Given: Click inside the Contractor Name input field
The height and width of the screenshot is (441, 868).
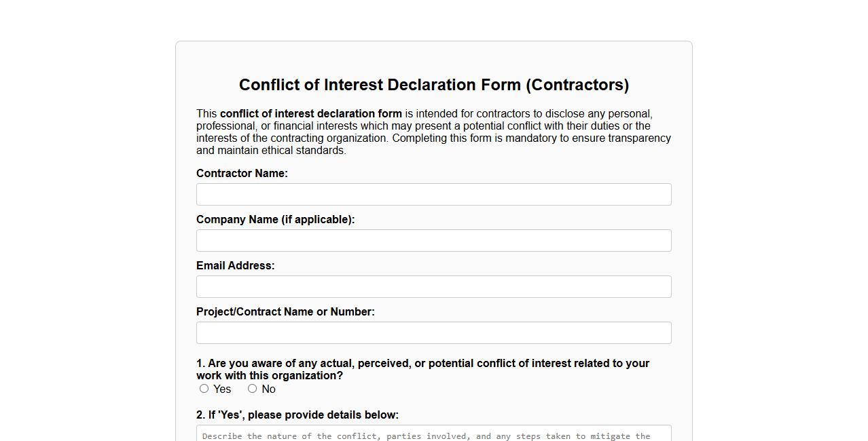Looking at the screenshot, I should (x=433, y=194).
